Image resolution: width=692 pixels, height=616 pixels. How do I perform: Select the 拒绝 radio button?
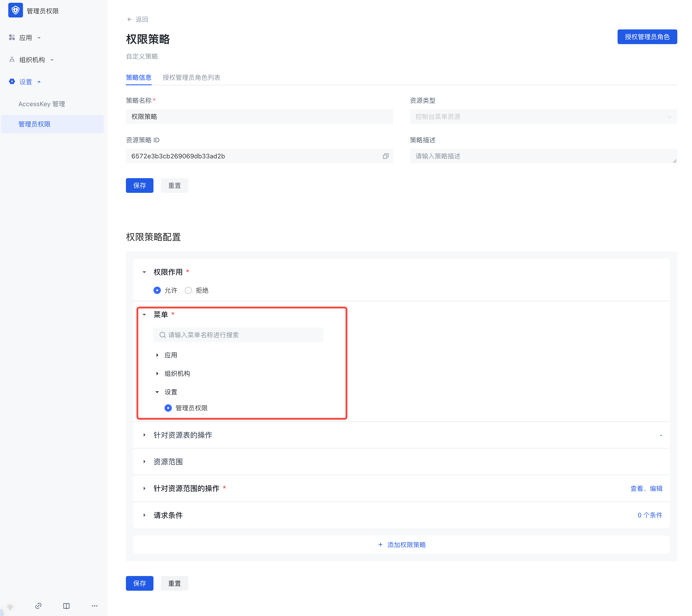(188, 290)
